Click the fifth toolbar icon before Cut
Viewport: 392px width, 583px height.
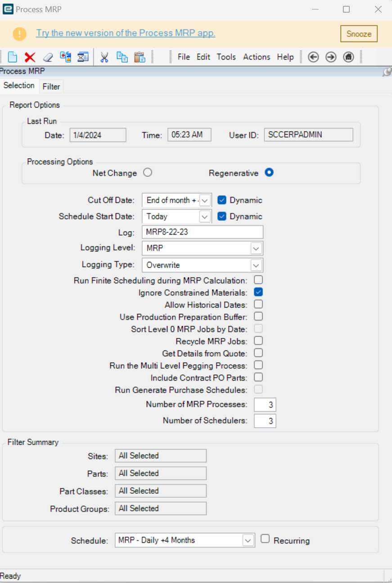coord(83,57)
